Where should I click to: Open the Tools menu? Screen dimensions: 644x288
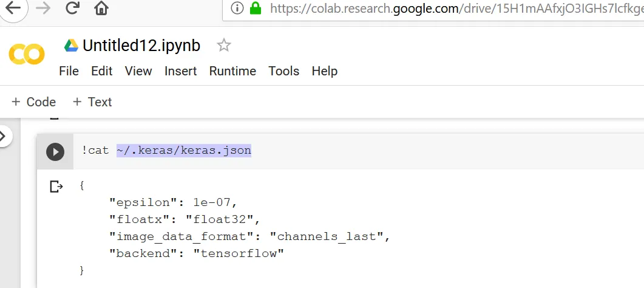283,71
